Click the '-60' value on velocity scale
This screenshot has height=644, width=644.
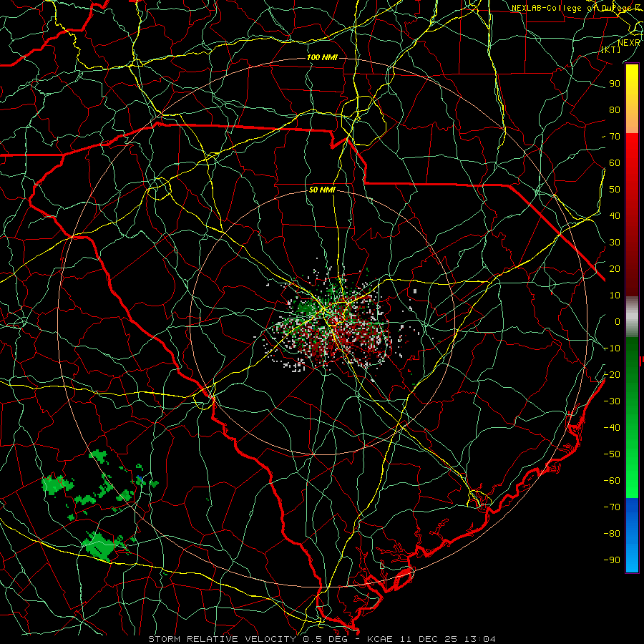pyautogui.click(x=612, y=481)
